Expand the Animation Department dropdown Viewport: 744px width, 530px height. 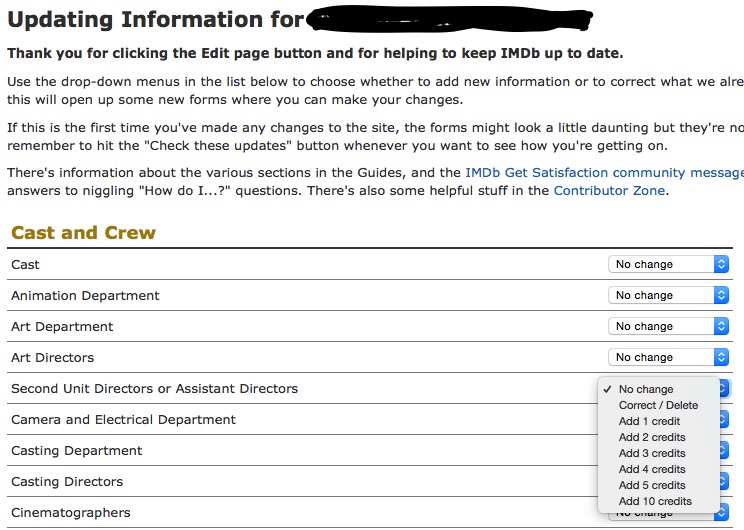coord(668,295)
